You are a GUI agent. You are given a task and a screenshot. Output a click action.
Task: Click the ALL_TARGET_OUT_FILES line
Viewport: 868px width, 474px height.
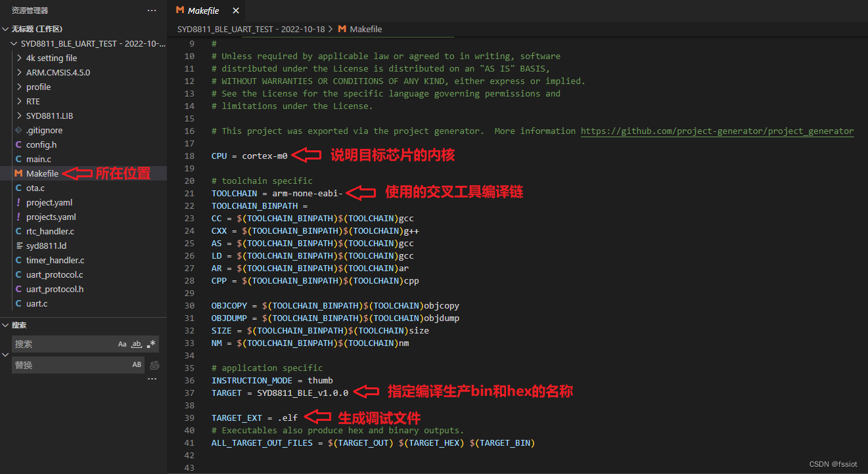click(373, 442)
